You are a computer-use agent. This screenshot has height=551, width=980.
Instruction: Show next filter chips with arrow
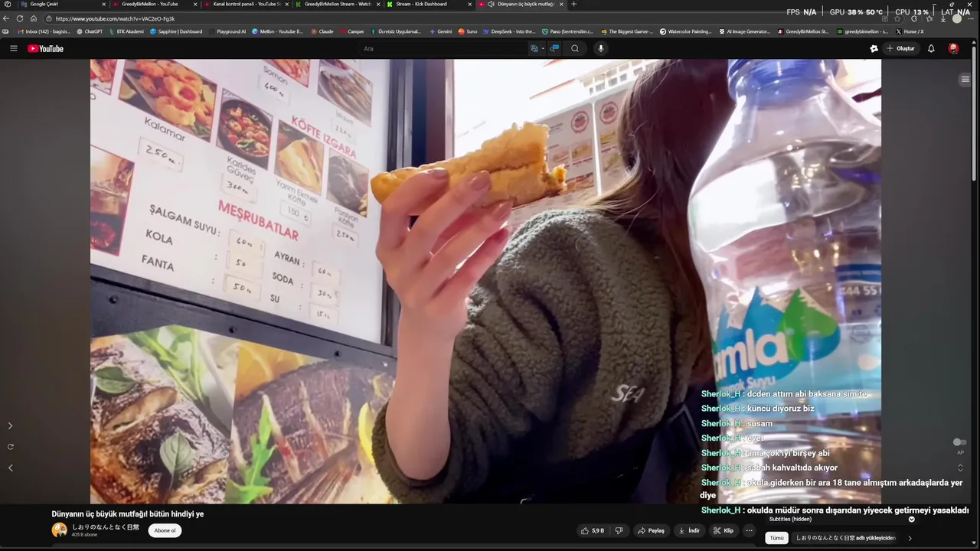coord(910,538)
